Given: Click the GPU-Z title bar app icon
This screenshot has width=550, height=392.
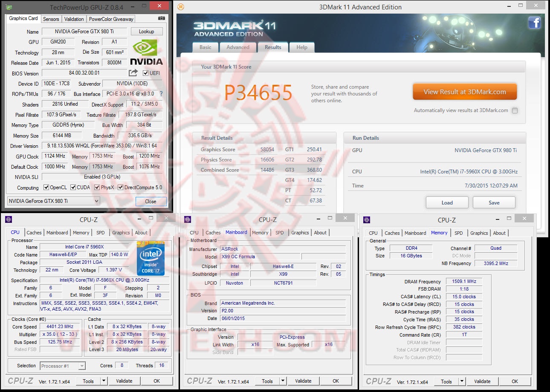Looking at the screenshot, I should coord(9,7).
